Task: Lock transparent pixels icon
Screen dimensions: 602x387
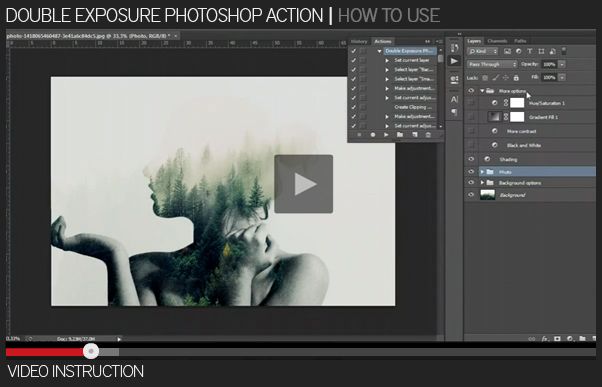Action: [x=485, y=78]
